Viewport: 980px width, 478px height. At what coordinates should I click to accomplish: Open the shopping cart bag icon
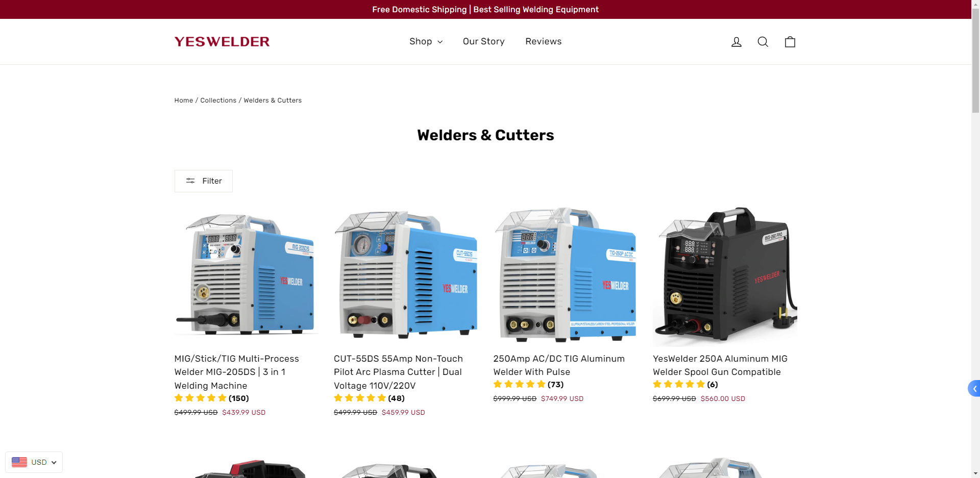tap(790, 42)
